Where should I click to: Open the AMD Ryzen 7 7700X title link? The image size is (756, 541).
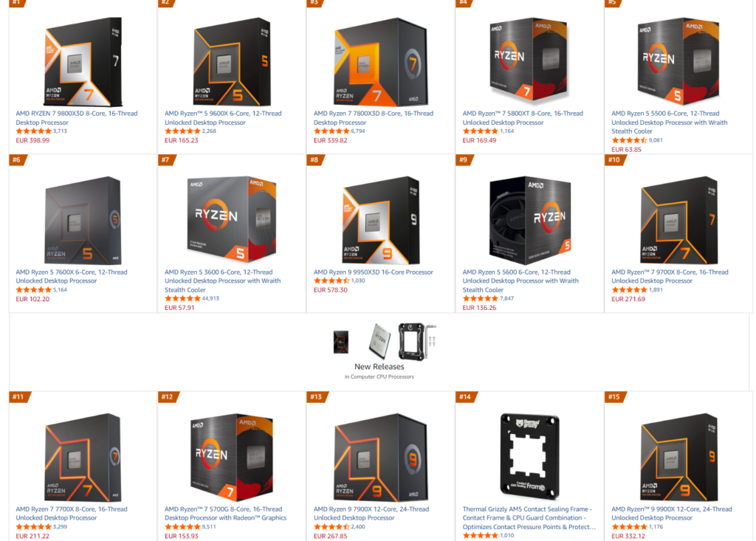point(72,513)
